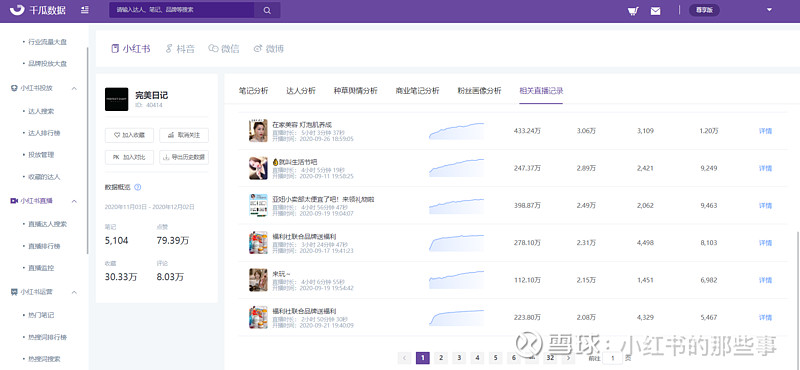The width and height of the screenshot is (800, 370).
Task: Open the 种草舆情分析 tab
Action: click(x=356, y=91)
